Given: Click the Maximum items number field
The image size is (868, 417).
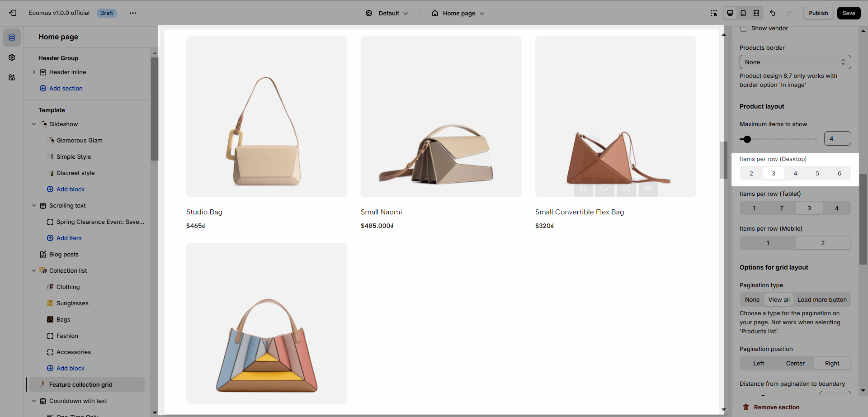Looking at the screenshot, I should click(837, 138).
